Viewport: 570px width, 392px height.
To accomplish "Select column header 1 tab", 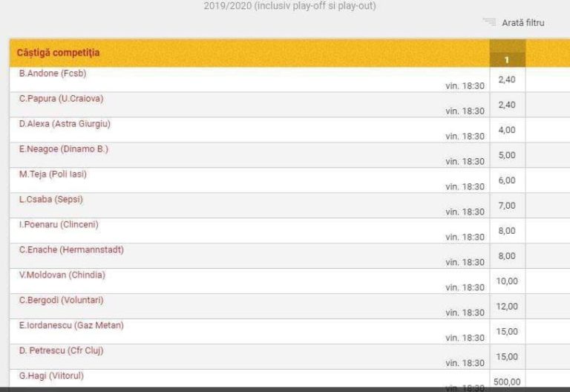I will click(507, 59).
